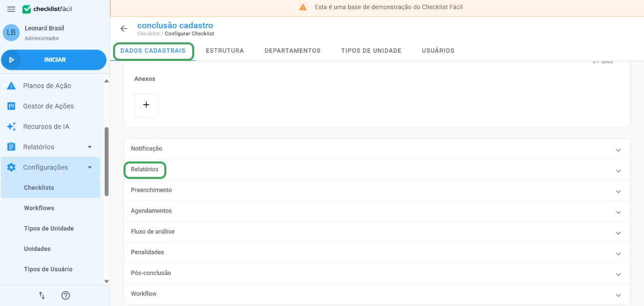Expand the Pós-conclusão section chevron
The image size is (644, 306).
pos(618,275)
